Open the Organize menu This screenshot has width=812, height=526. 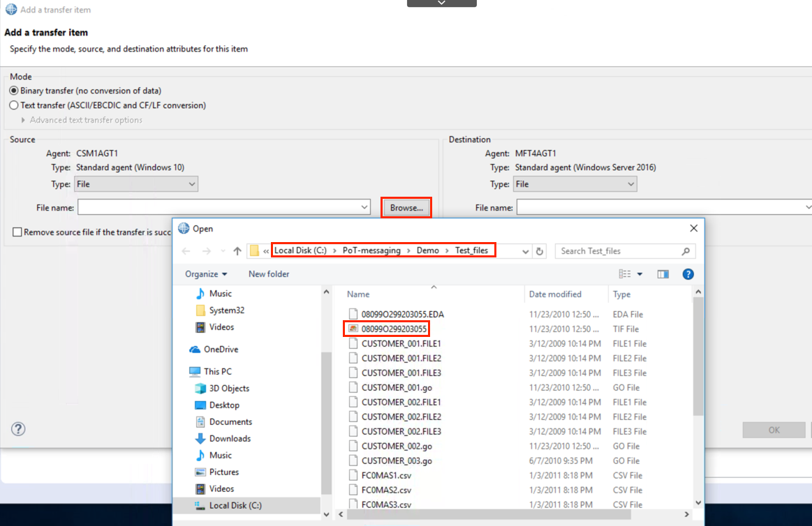[x=205, y=274]
